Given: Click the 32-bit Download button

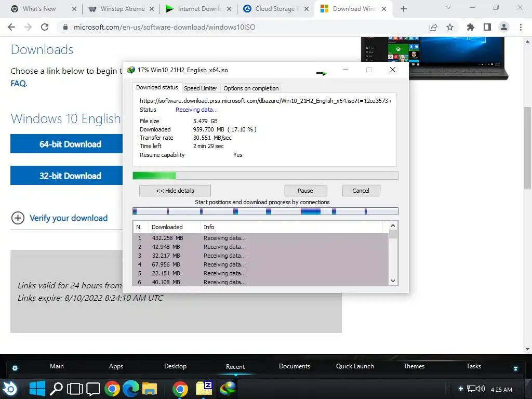Looking at the screenshot, I should pyautogui.click(x=66, y=176).
